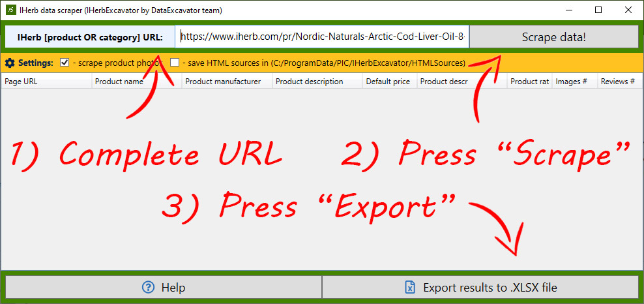Click the question mark Help icon
The image size is (644, 304).
[x=148, y=287]
